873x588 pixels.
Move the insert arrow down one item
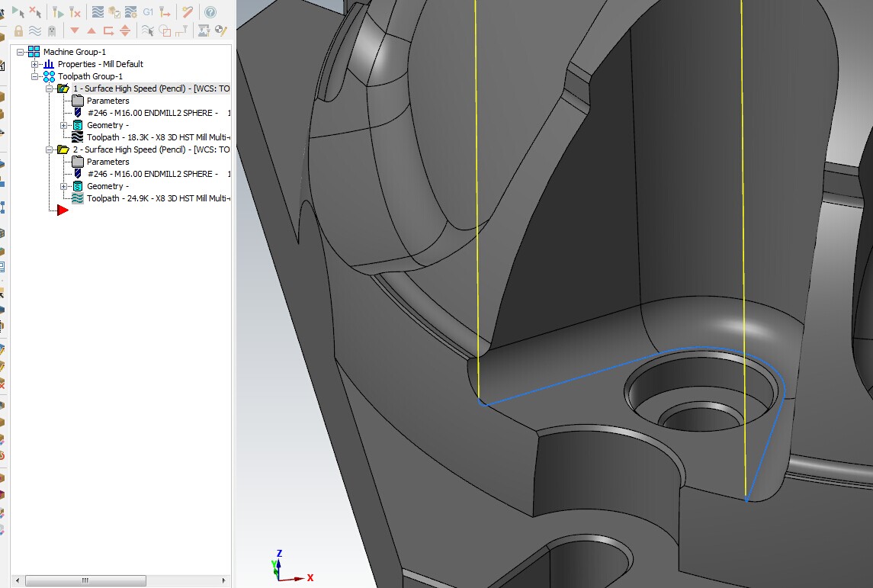75,31
